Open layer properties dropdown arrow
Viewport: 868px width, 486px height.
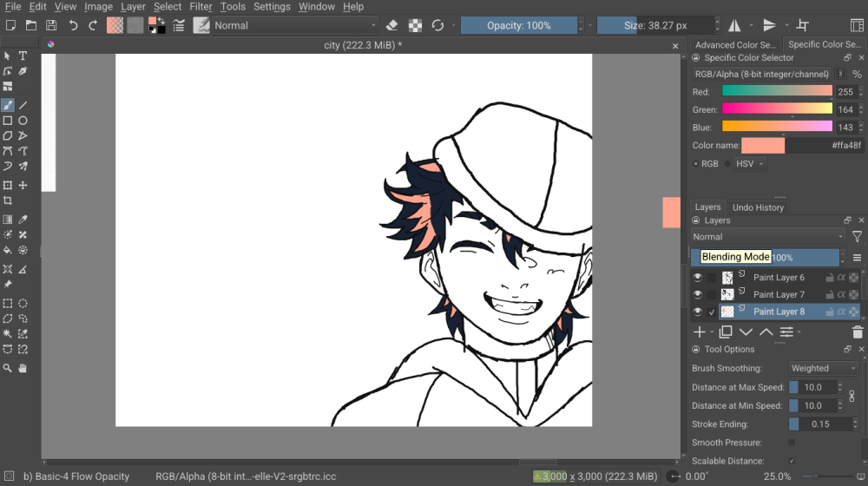click(x=799, y=332)
